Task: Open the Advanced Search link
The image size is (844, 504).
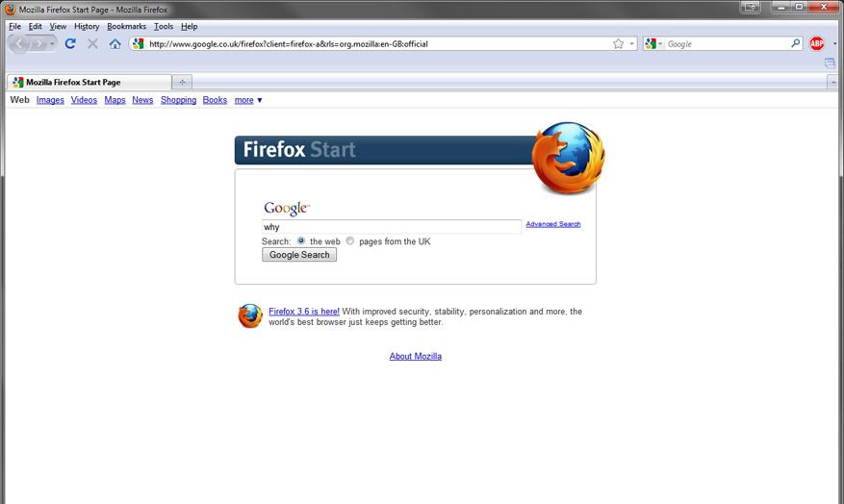Action: coord(553,224)
